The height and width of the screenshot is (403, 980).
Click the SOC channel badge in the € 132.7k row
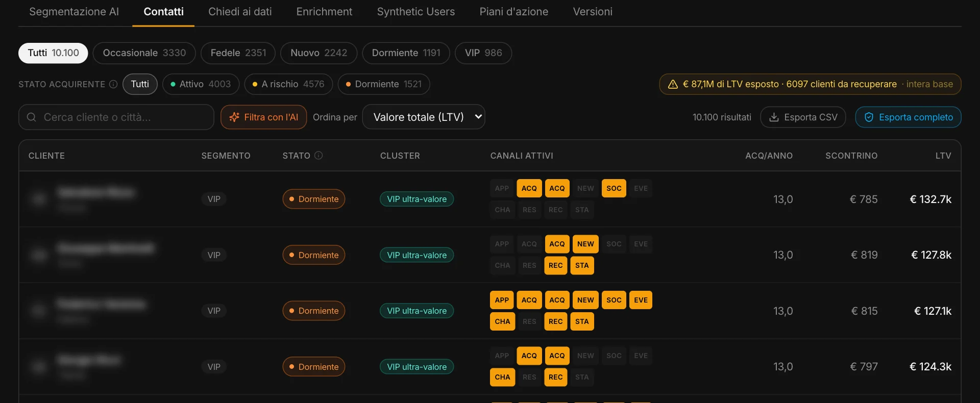(x=614, y=188)
